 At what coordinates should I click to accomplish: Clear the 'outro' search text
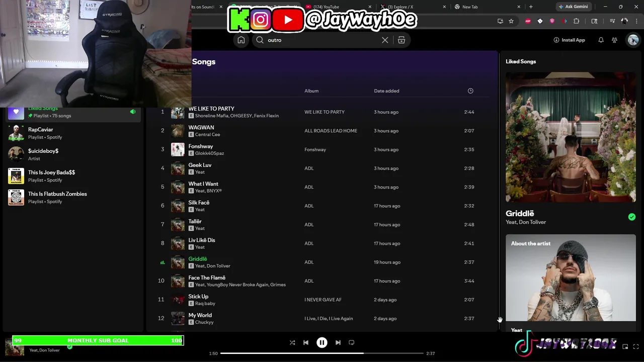[x=385, y=40]
